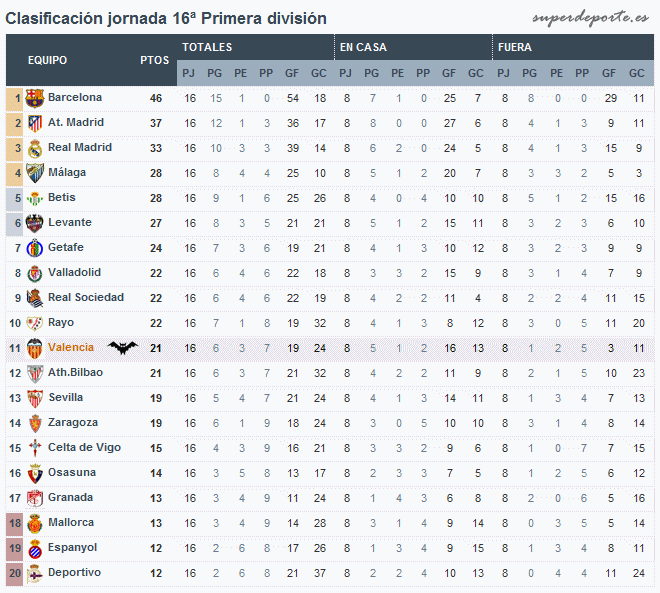The width and height of the screenshot is (660, 593).
Task: Click the Barcelona club crest
Action: 35,98
